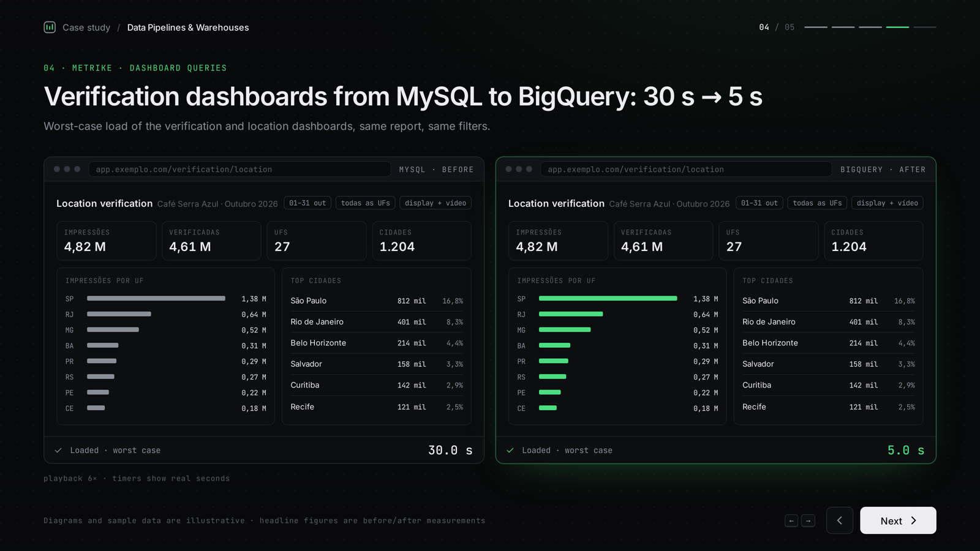Click the Next button

click(x=898, y=520)
